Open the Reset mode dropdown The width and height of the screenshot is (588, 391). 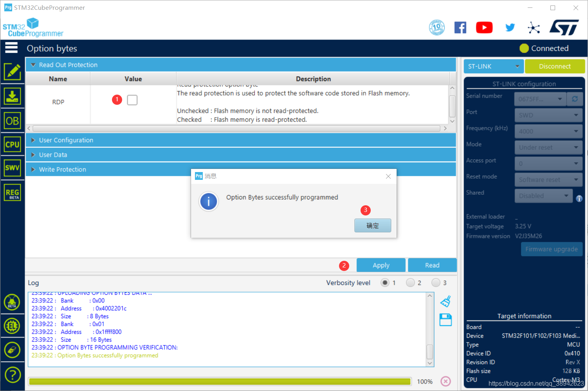pos(548,180)
